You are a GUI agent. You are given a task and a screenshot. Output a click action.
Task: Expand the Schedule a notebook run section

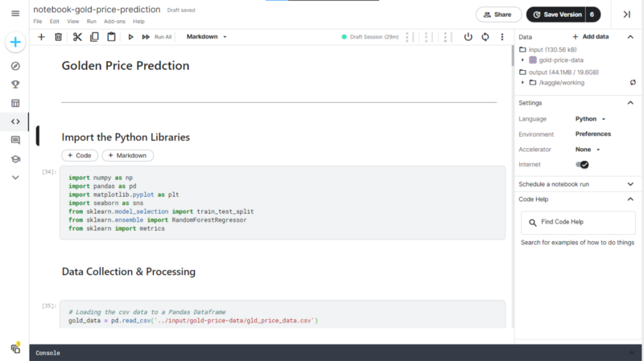pyautogui.click(x=576, y=184)
